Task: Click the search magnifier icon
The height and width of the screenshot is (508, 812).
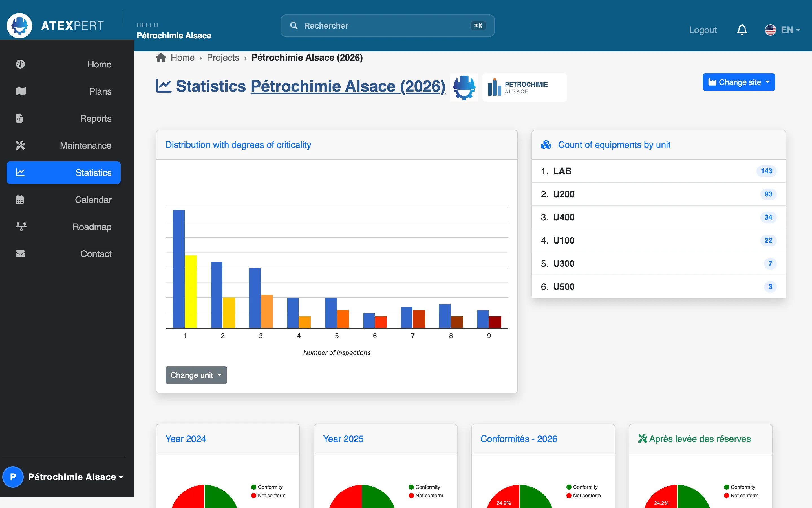Action: pyautogui.click(x=294, y=25)
